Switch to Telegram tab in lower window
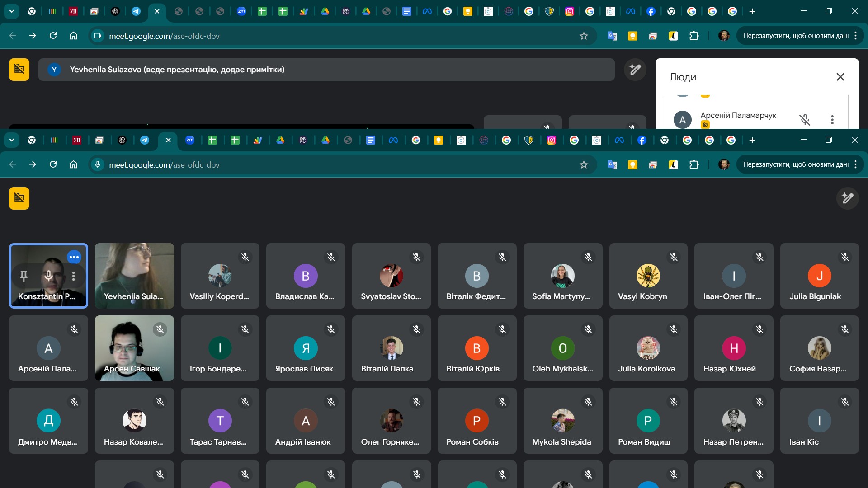The image size is (868, 488). [x=145, y=140]
